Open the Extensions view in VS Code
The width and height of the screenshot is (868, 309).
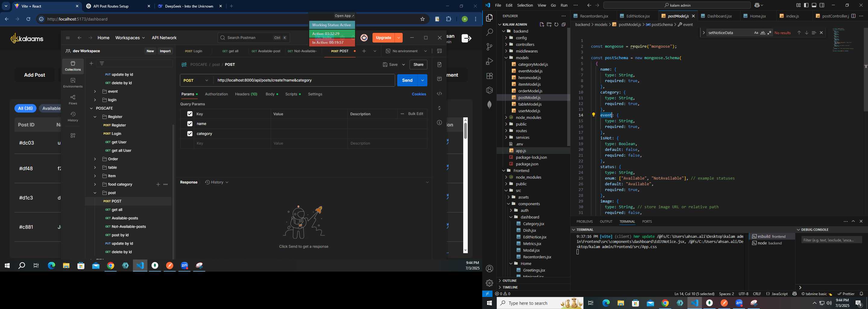tap(489, 76)
